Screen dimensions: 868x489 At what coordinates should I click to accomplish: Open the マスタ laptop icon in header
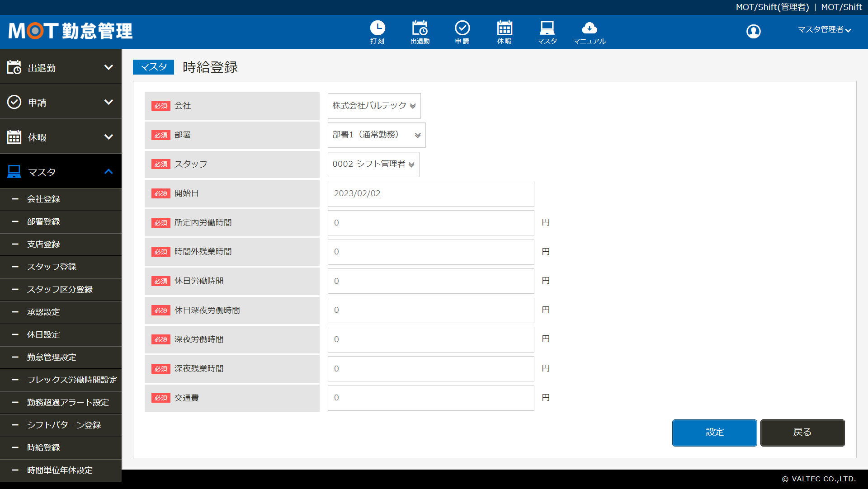pos(547,32)
